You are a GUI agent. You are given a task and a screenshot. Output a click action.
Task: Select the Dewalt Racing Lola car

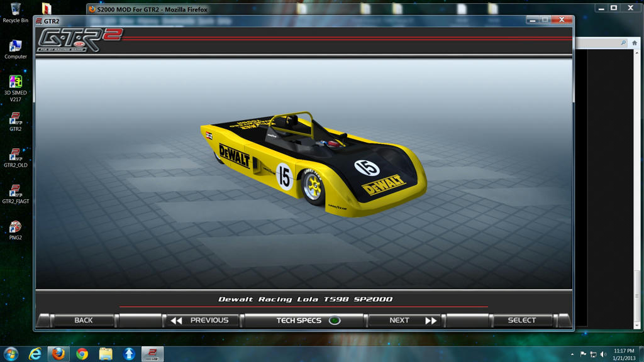(521, 320)
